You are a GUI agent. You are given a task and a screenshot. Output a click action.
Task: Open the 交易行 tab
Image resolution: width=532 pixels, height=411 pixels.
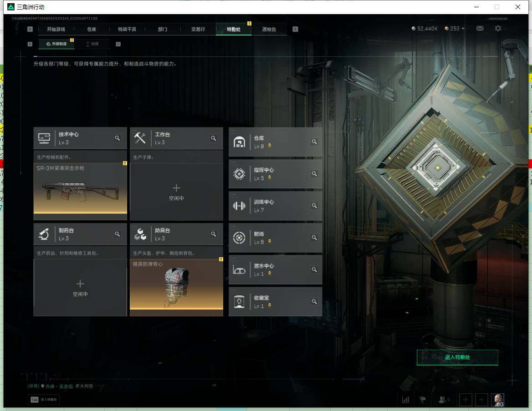tap(198, 29)
